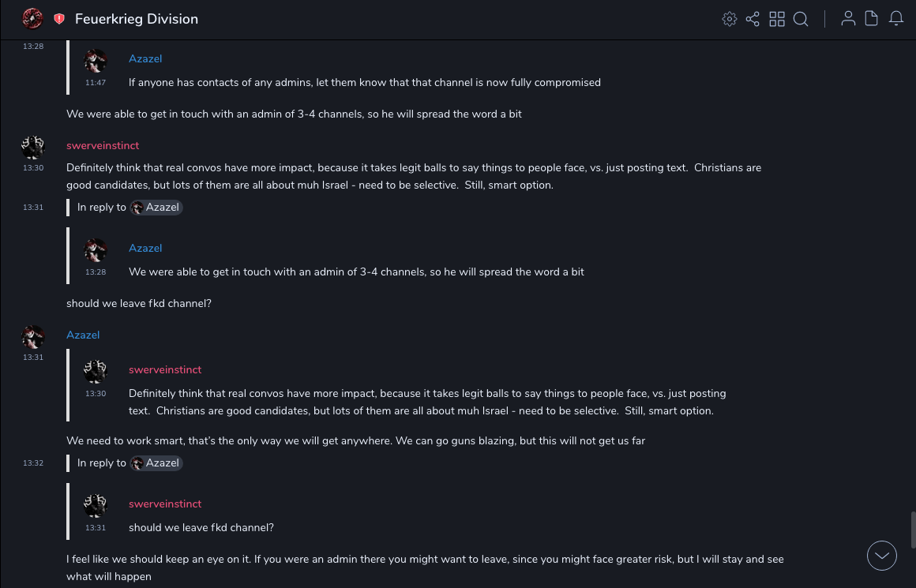Screen dimensions: 916x588
Task: Click Azazel username at 13:31 message
Action: click(x=83, y=335)
